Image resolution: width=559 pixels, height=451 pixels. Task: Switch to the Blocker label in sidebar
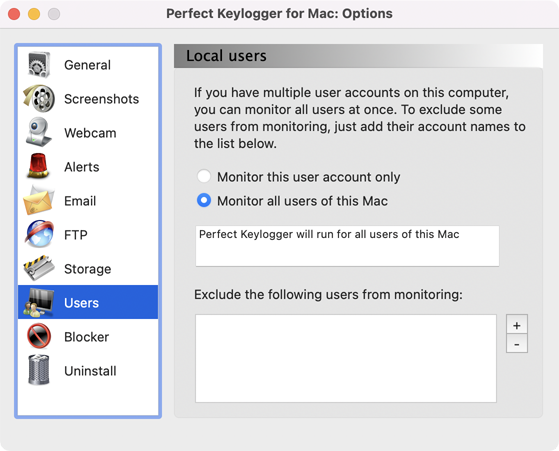[87, 337]
